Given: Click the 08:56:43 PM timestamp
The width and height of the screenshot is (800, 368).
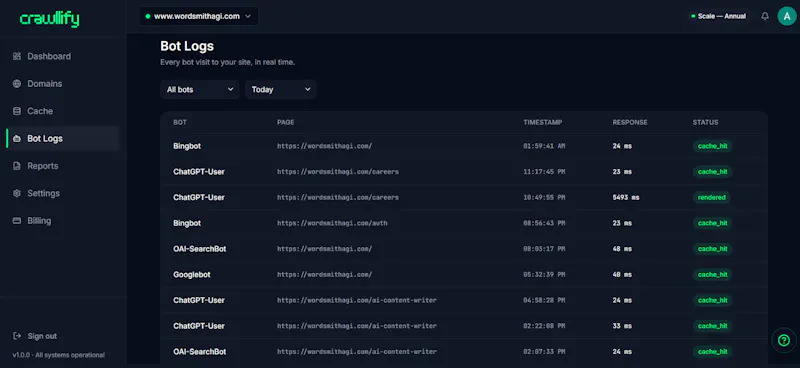Looking at the screenshot, I should tap(544, 223).
